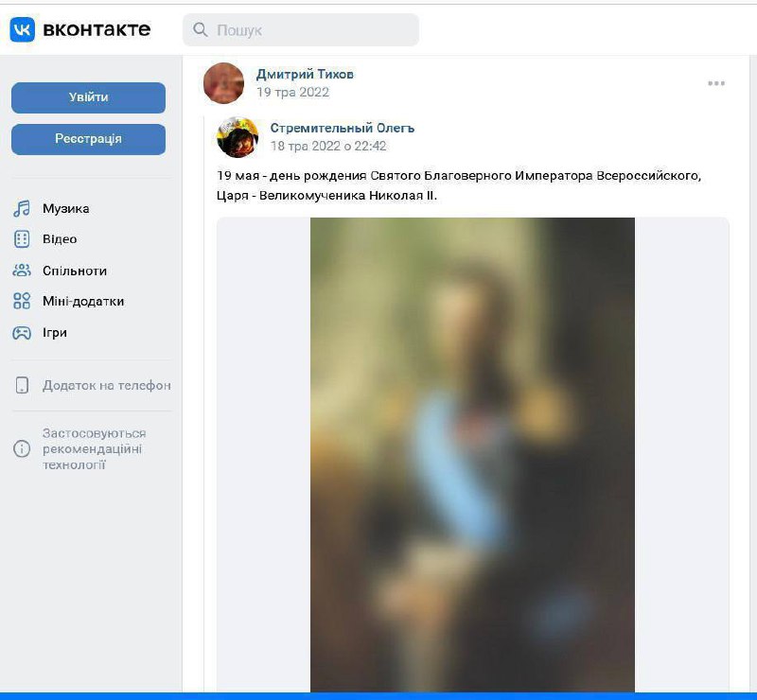
Task: Click the phone icon for Додаток на телефон
Action: click(22, 385)
